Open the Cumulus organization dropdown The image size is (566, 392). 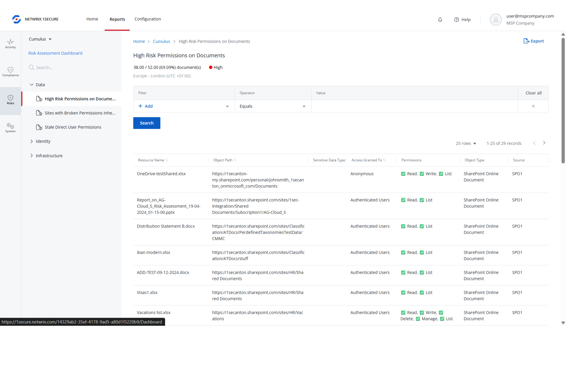pos(40,39)
